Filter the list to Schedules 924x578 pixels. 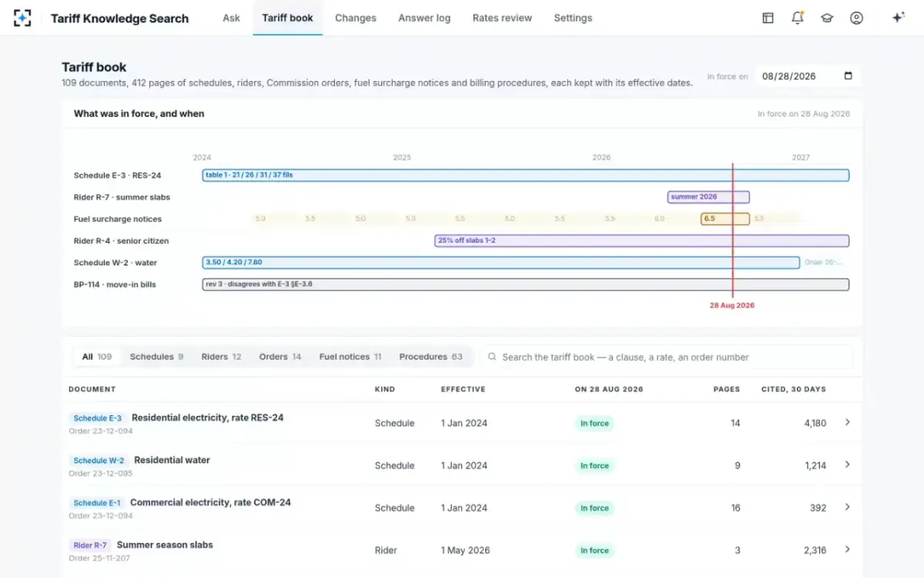[x=156, y=357]
